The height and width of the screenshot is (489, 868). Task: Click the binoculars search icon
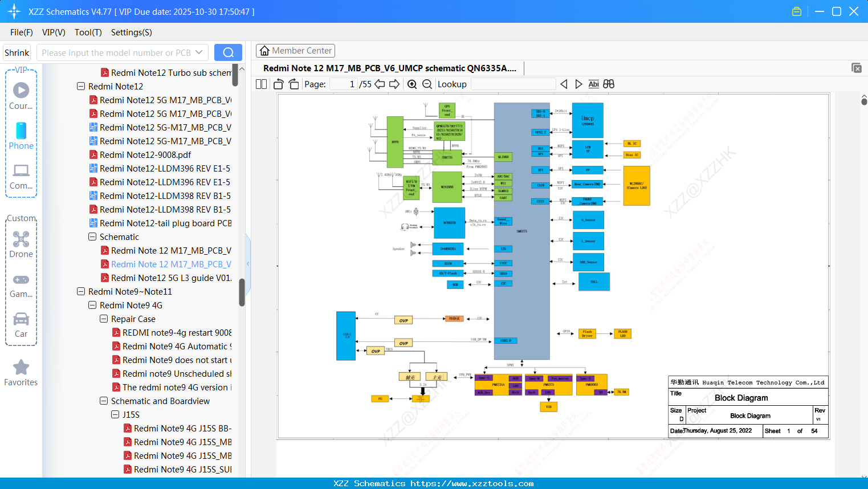(x=609, y=84)
